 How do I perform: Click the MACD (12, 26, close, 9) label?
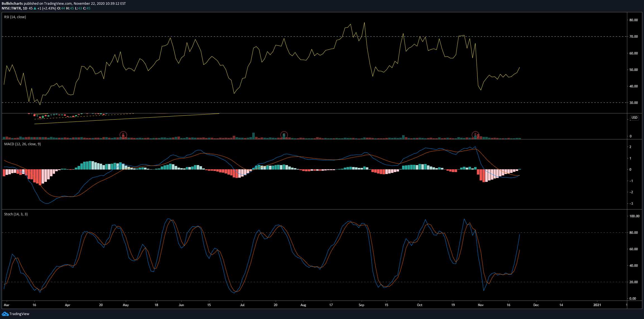pos(22,144)
